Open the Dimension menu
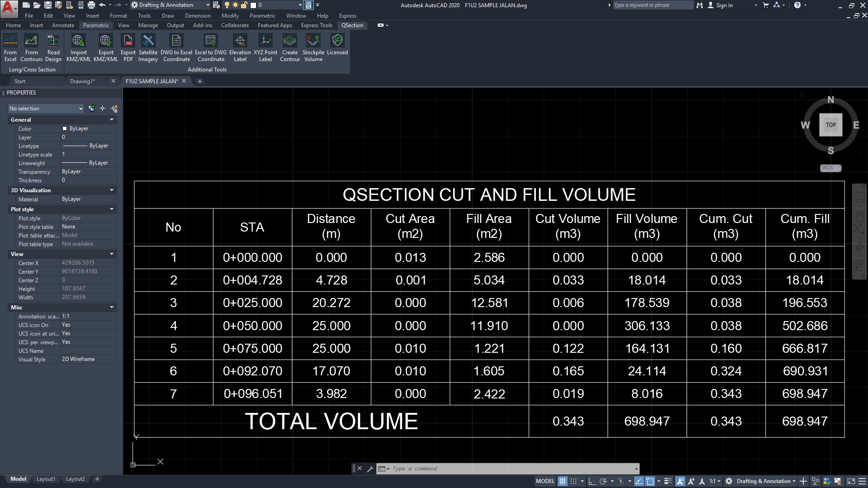 point(198,15)
